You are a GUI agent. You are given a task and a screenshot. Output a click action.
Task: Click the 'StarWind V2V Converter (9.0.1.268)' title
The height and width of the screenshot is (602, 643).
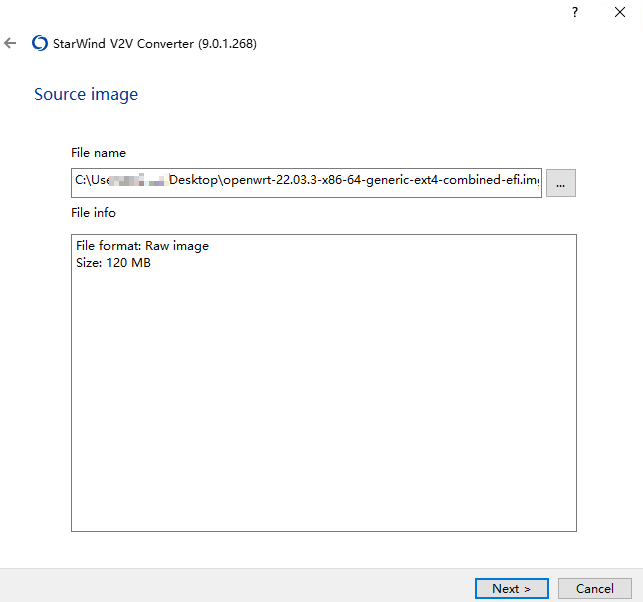pos(155,43)
